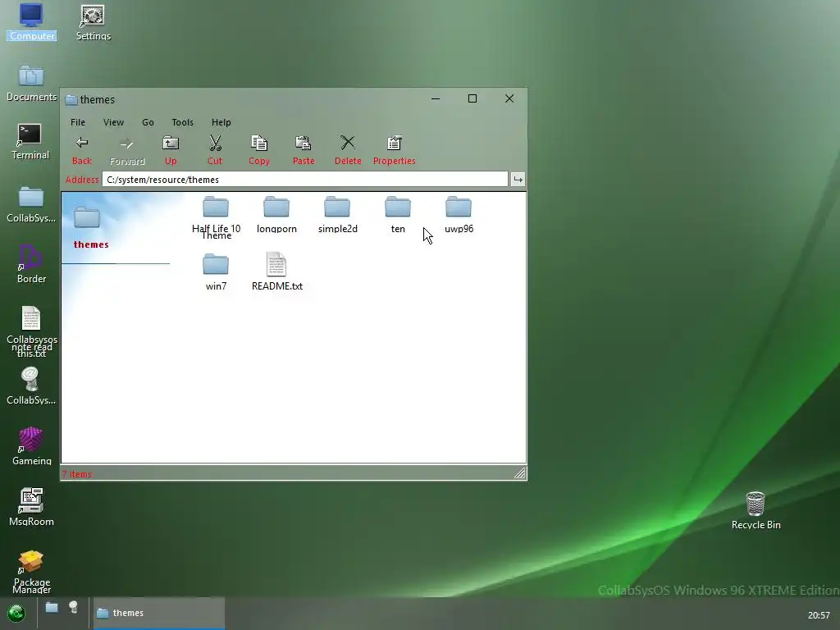Click the Forward toolbar button
840x630 pixels.
tap(127, 150)
